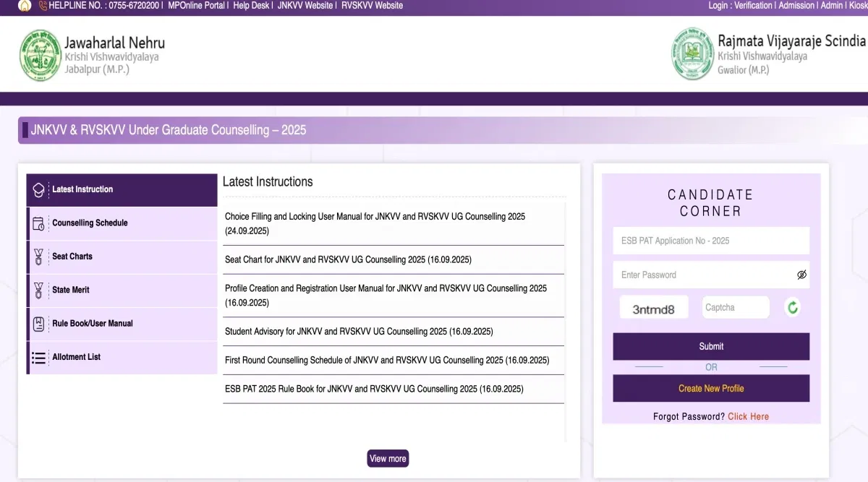The height and width of the screenshot is (482, 868).
Task: Open the Rule Book/User Manual menu item
Action: (122, 324)
